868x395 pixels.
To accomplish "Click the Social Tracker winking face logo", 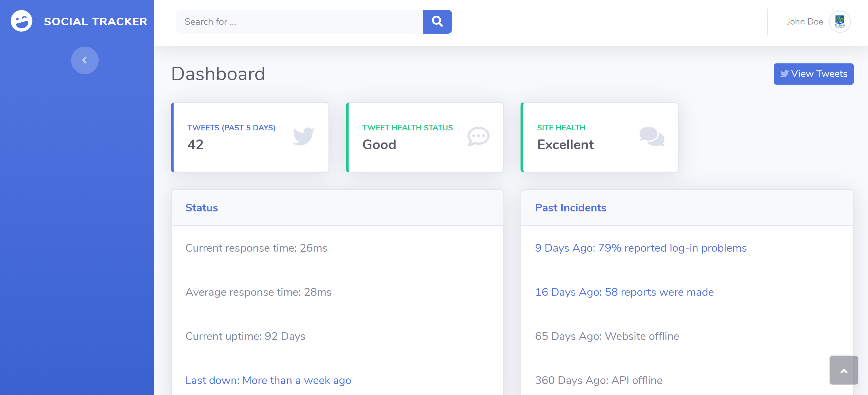I will pyautogui.click(x=21, y=21).
